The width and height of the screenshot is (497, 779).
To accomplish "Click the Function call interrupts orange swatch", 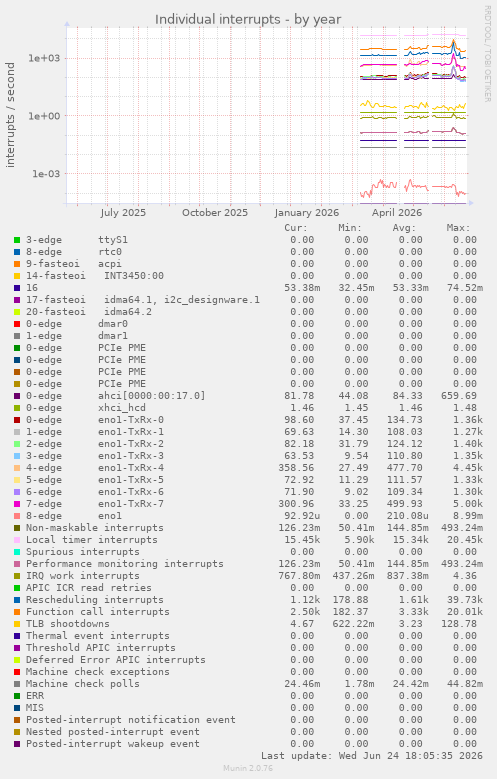I will [x=17, y=612].
